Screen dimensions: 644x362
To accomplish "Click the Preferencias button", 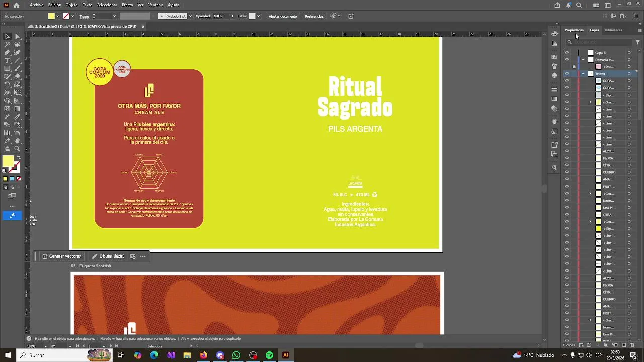I will point(314,16).
